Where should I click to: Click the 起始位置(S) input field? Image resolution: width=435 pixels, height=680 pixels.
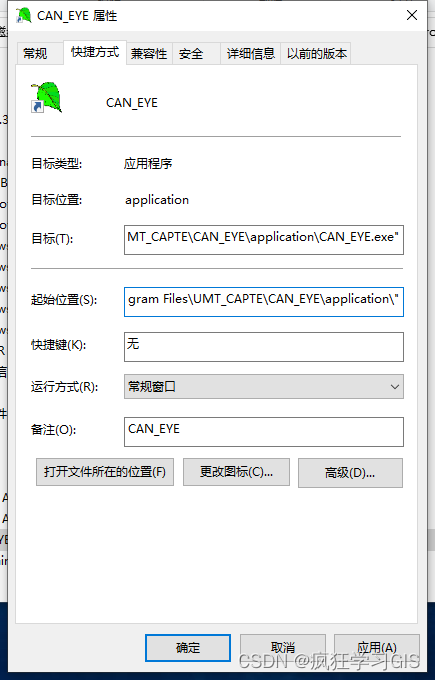pyautogui.click(x=264, y=301)
